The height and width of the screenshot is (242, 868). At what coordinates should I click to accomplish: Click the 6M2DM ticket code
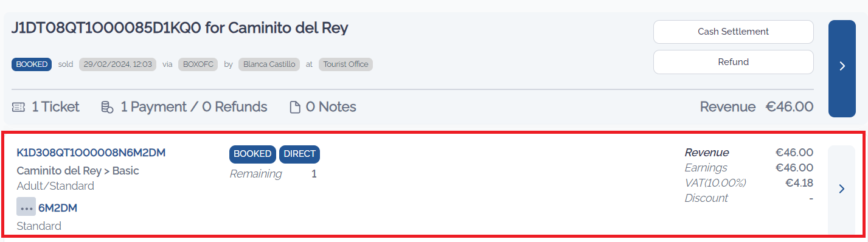58,208
